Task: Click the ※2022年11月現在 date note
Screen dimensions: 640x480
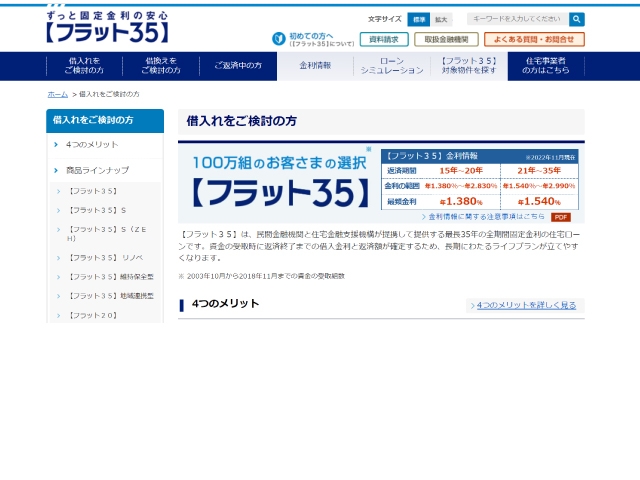Action: 550,158
